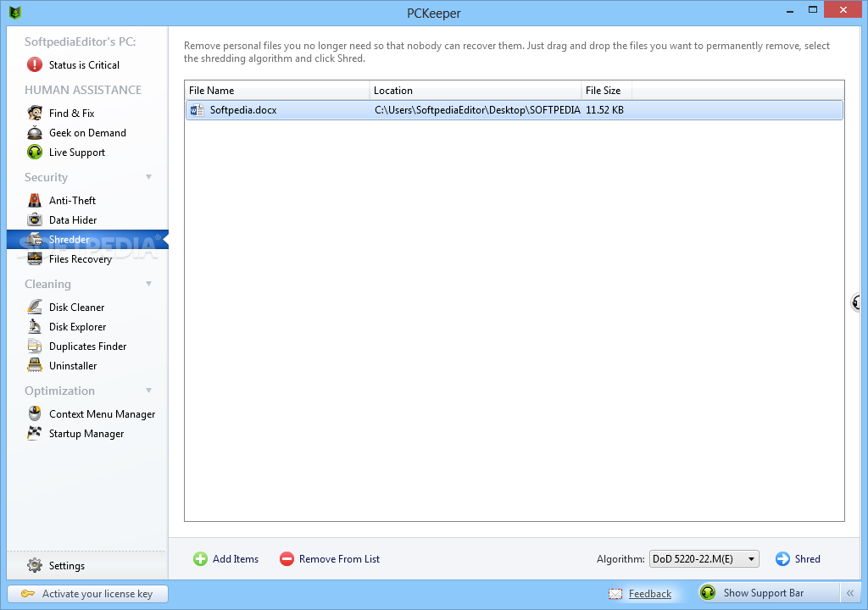
Task: Open the Find & Fix icon
Action: point(34,113)
